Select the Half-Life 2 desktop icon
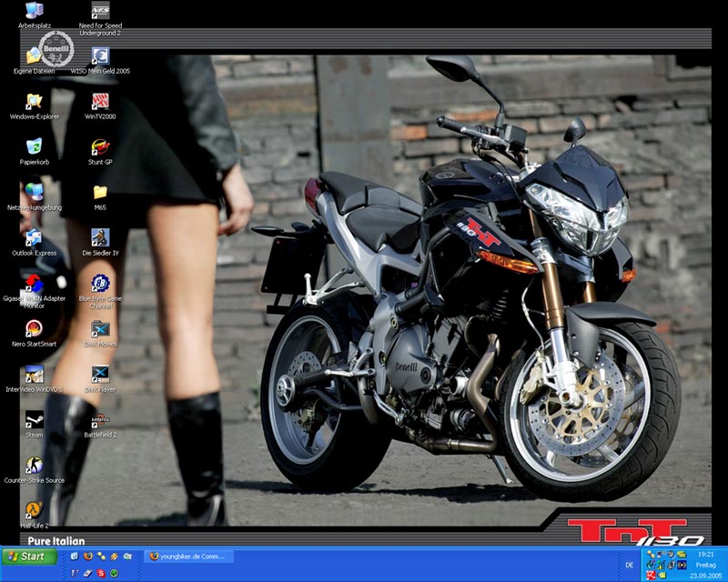728x582 pixels. (x=35, y=516)
